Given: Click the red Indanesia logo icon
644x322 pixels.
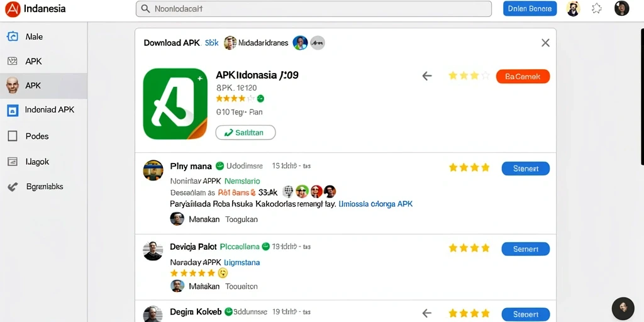Looking at the screenshot, I should [13, 9].
